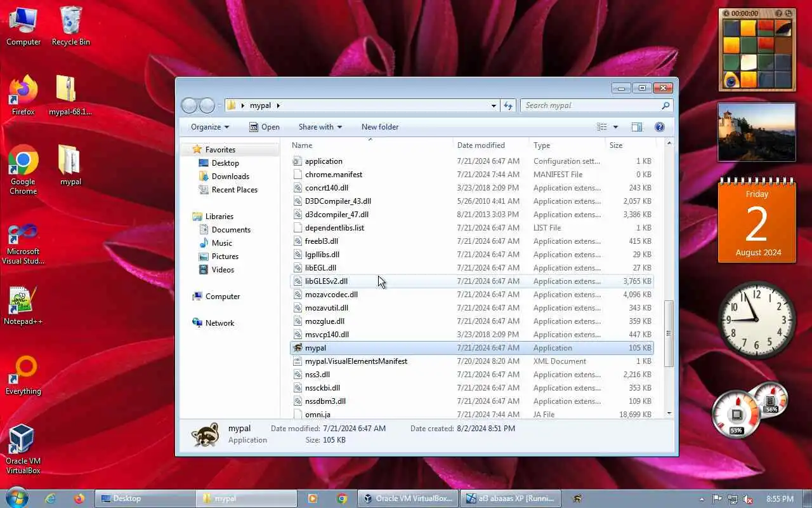812x508 pixels.
Task: Change view with the view icon
Action: tap(602, 127)
